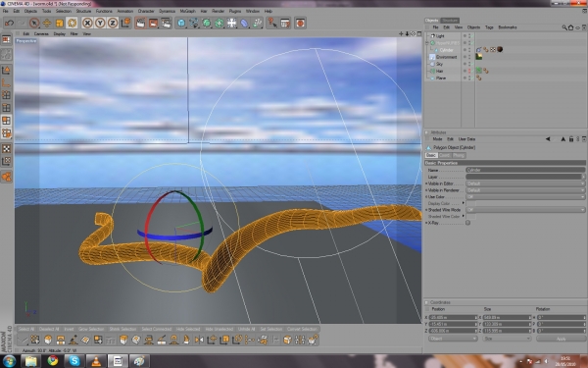Click the checkerboard texture mode icon in the left palette
This screenshot has height=368, width=588.
coord(7,148)
